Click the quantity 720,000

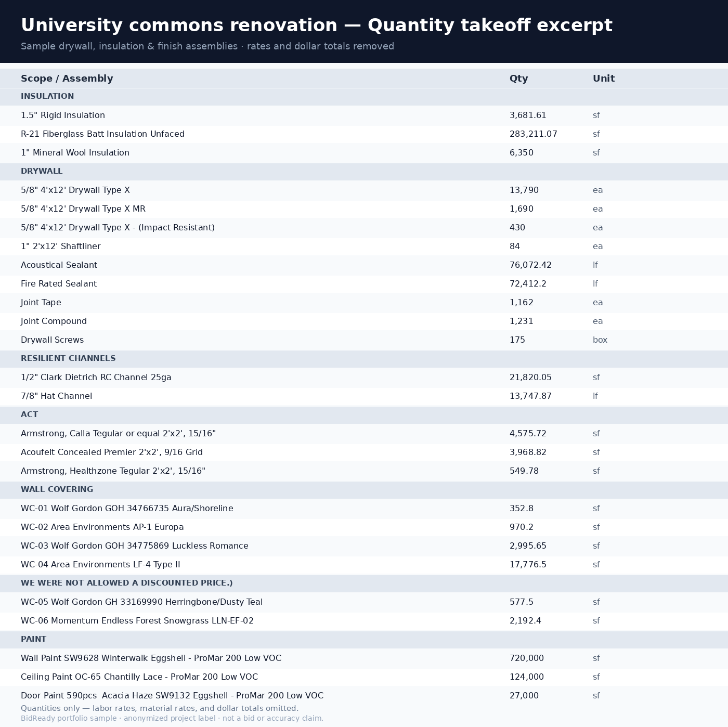click(x=527, y=658)
